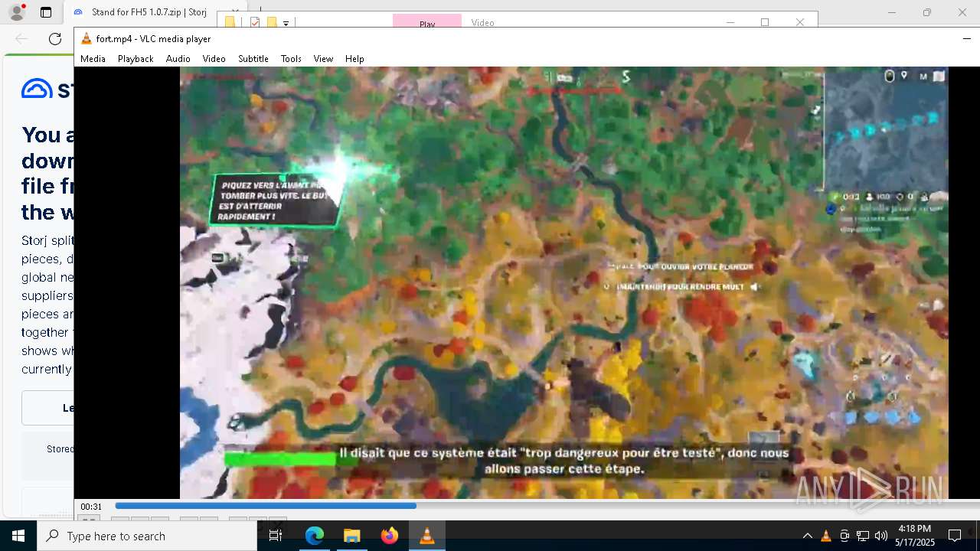Screen dimensions: 980x551
Task: Restore down the Edge browser window
Action: click(927, 12)
